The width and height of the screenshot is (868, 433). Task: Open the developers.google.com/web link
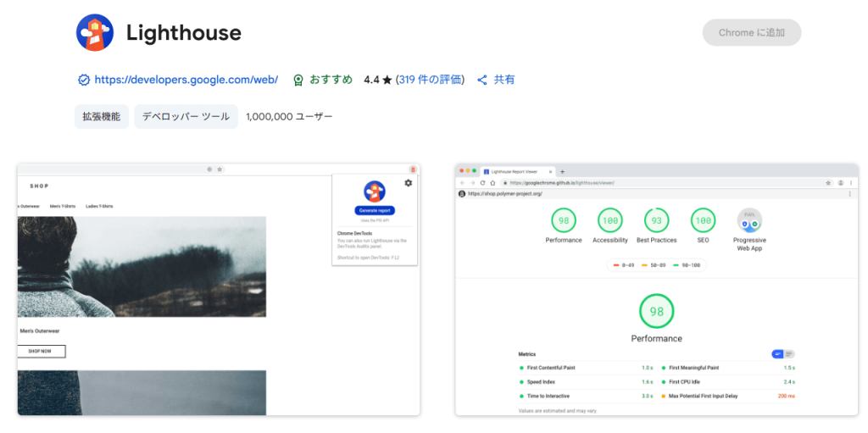click(186, 80)
